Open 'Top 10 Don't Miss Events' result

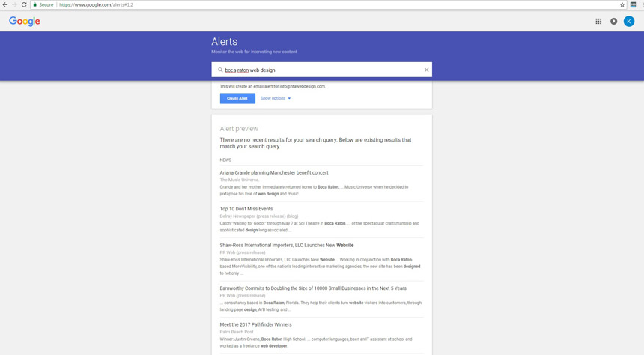pyautogui.click(x=246, y=209)
